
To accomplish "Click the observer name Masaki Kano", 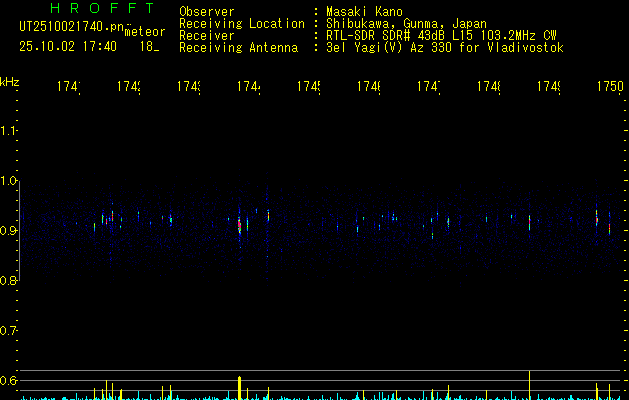I will coord(364,11).
